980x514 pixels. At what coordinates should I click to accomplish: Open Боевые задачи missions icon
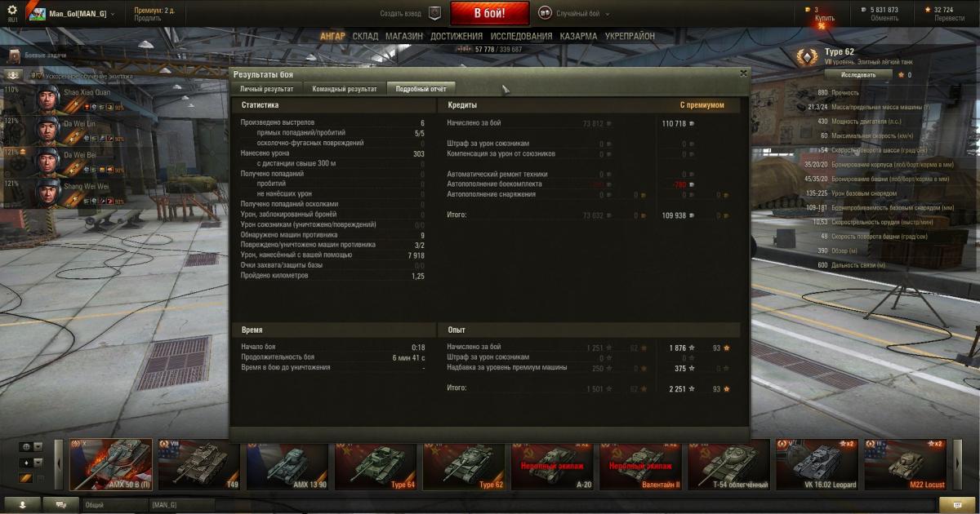point(14,55)
